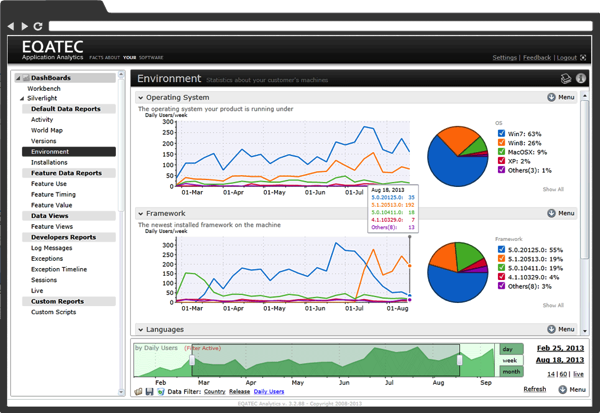Uncheck 5.0.20125.0 framework checkbox
Screen dimensions: 600x413
(501, 249)
